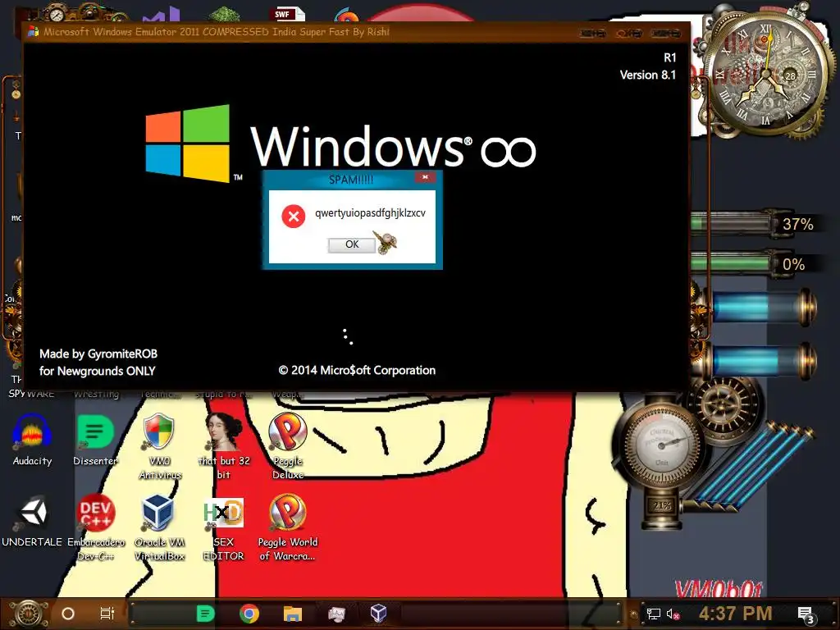Open File Explorer from the taskbar
Screen dimensions: 840x630
tap(293, 614)
